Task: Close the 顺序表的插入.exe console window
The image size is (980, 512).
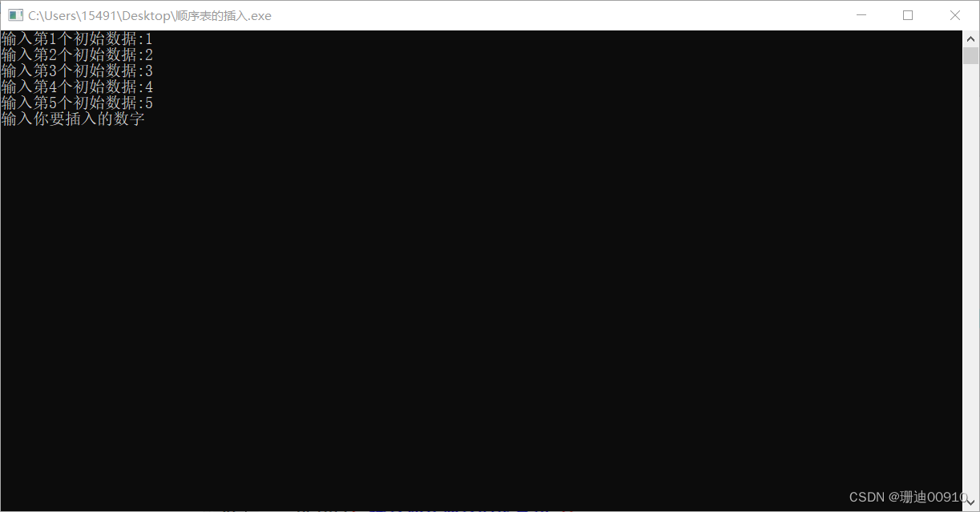Action: (955, 15)
